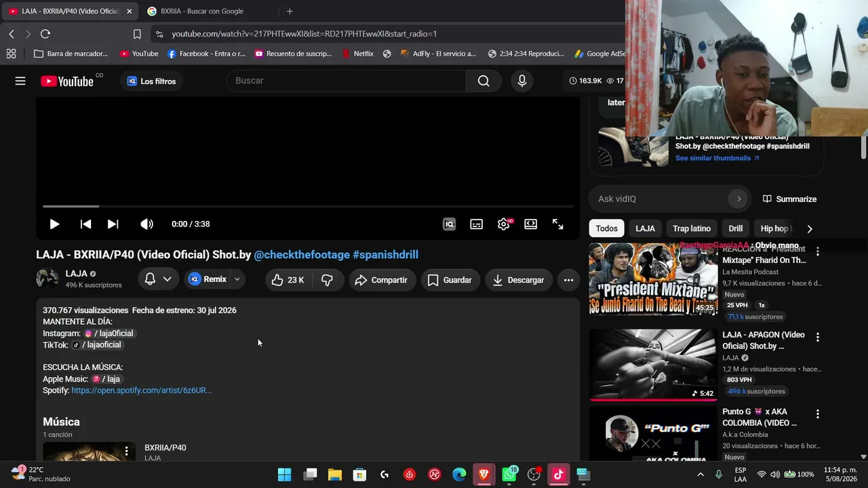The width and height of the screenshot is (868, 488).
Task: Open options menu for President Mixtape video
Action: (x=818, y=251)
